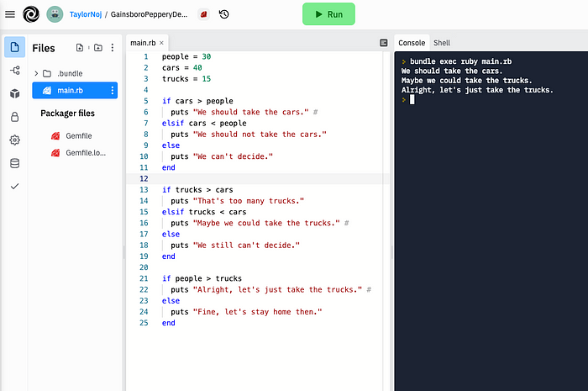Close the main.rb tab
This screenshot has width=588, height=391.
pos(161,43)
